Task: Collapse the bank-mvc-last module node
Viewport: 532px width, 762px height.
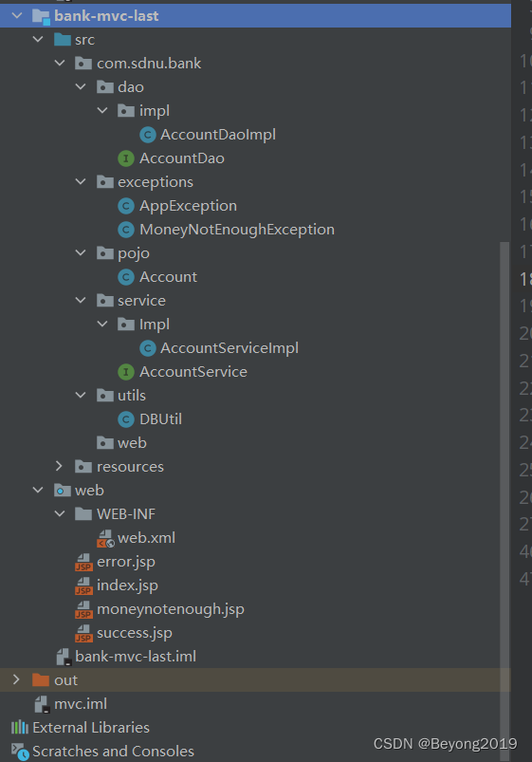Action: [17, 16]
